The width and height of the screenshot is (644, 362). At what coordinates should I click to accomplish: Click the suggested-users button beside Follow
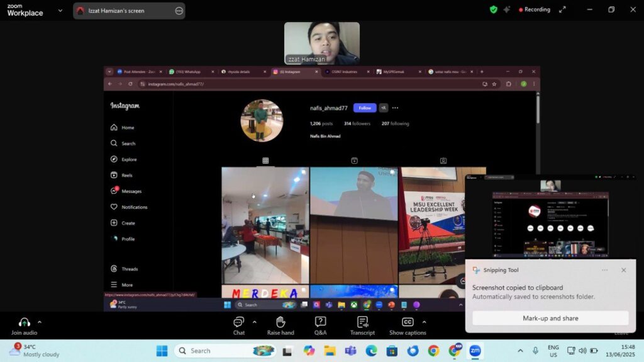point(383,108)
